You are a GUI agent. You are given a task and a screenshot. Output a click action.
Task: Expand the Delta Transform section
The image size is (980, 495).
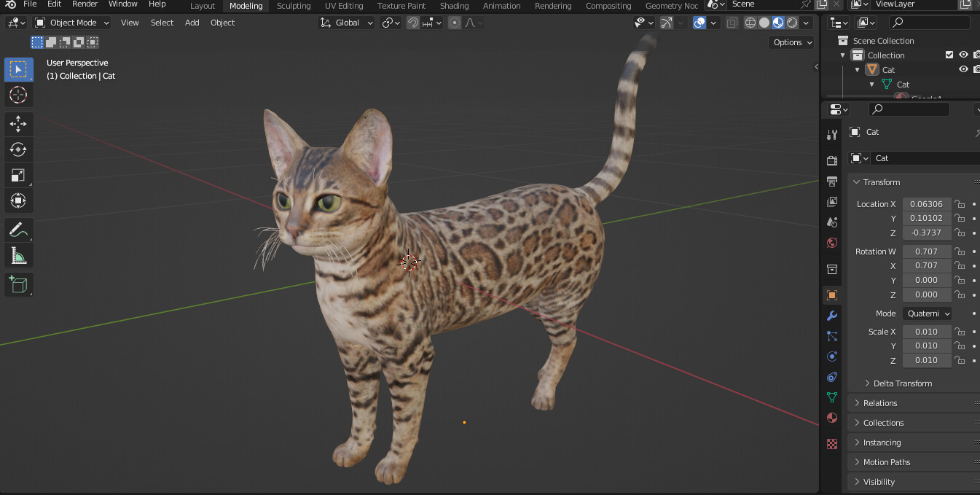[x=901, y=383]
